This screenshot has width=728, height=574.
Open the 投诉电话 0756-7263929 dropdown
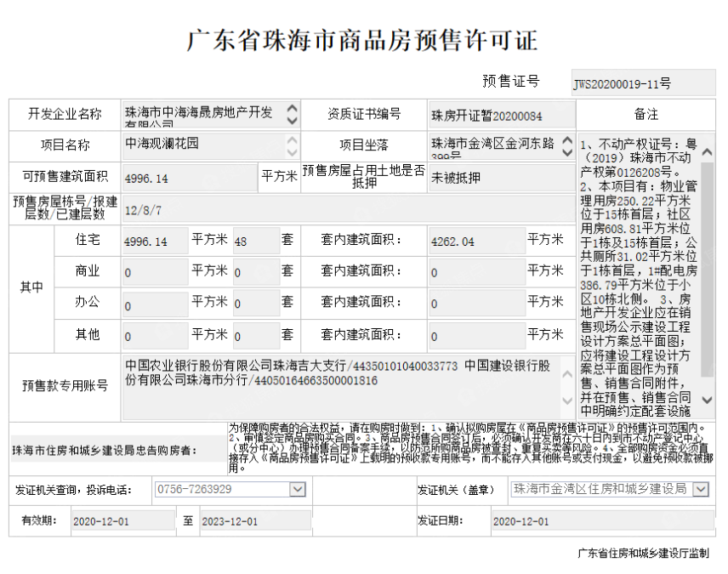tap(298, 489)
